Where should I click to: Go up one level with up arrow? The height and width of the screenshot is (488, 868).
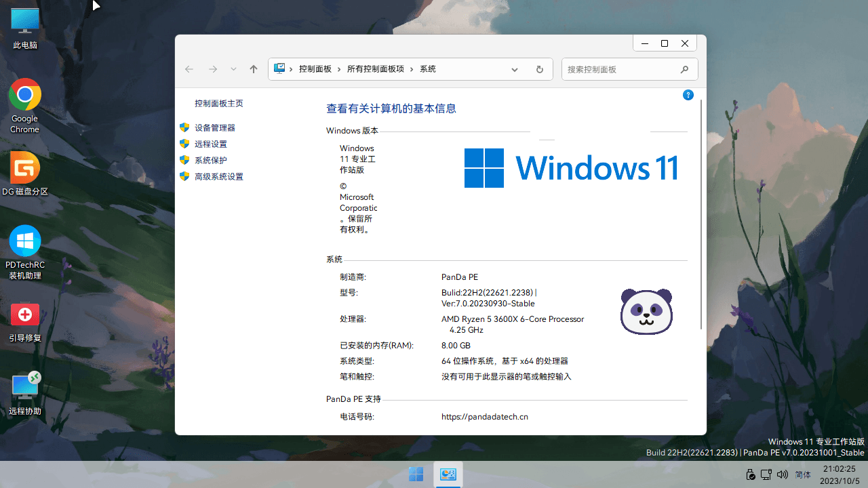tap(254, 69)
